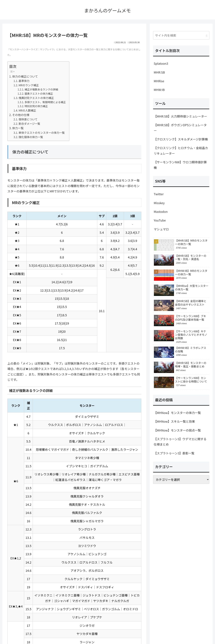The width and height of the screenshot is (215, 644).
Task: Click the search submit icon in sidebar
Action: (206, 35)
